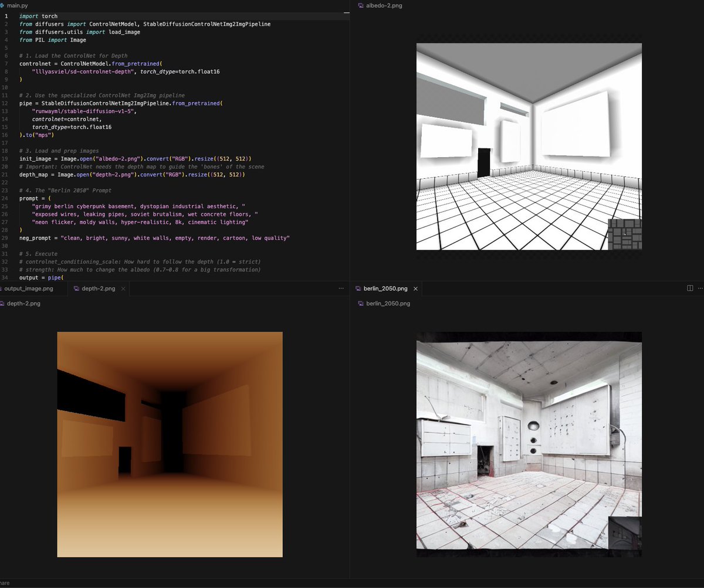Select the depth-2.png tab

tap(99, 288)
